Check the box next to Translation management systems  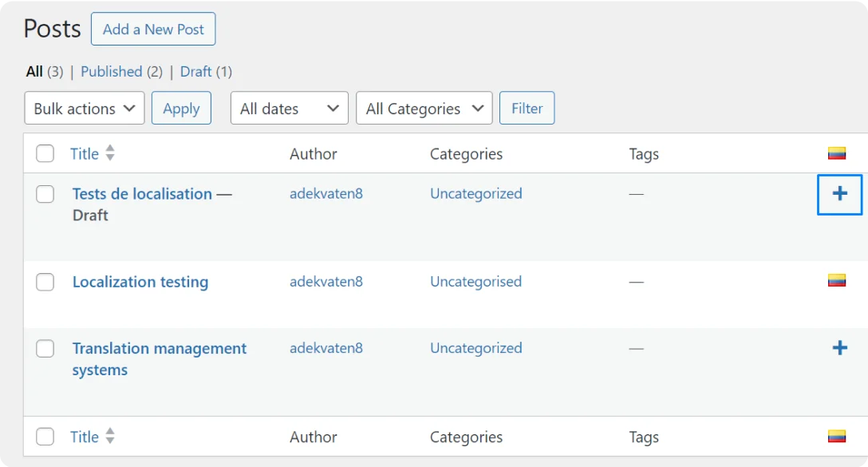coord(45,348)
